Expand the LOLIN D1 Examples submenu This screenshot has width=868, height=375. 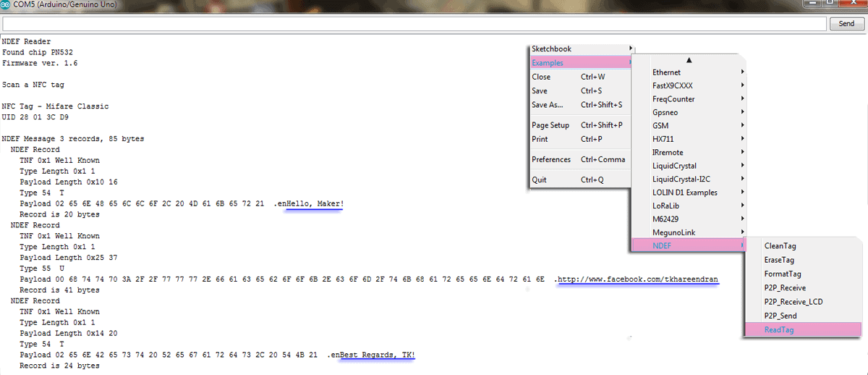[x=689, y=193]
